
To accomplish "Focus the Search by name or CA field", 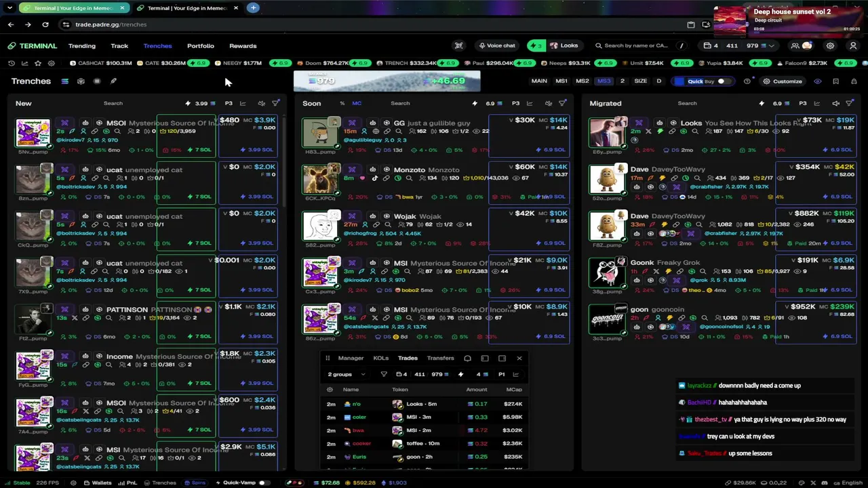I will point(641,45).
